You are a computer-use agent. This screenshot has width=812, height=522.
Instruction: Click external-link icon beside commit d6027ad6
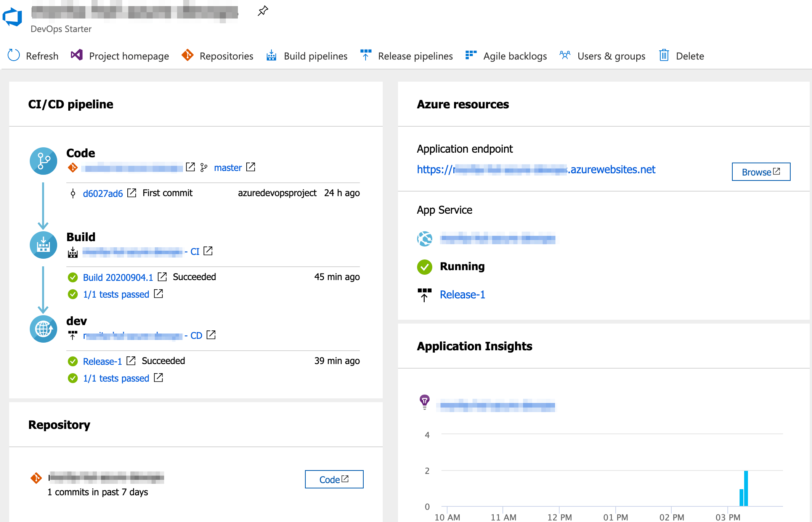tap(132, 193)
